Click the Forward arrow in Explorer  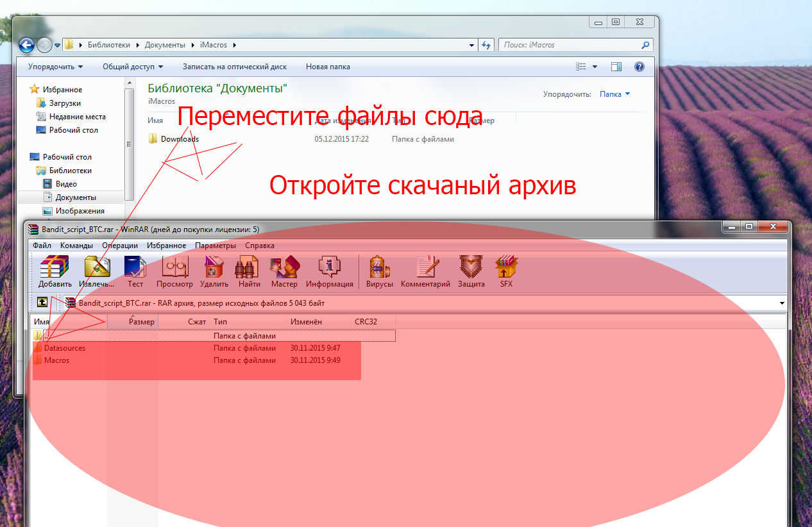click(x=44, y=45)
